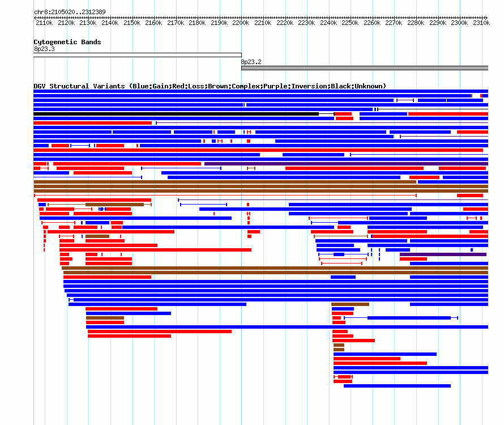Click the 2190k ruler position
This screenshot has width=504, height=425.
click(219, 23)
